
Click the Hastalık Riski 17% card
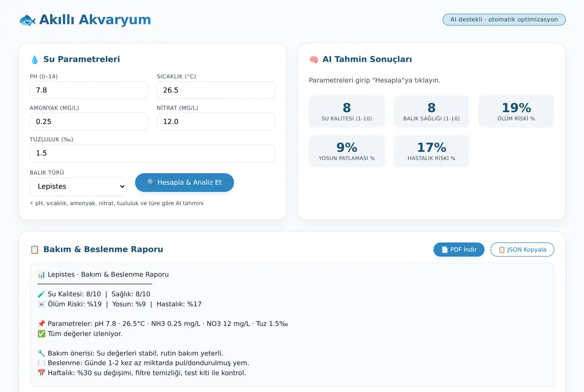coord(432,151)
